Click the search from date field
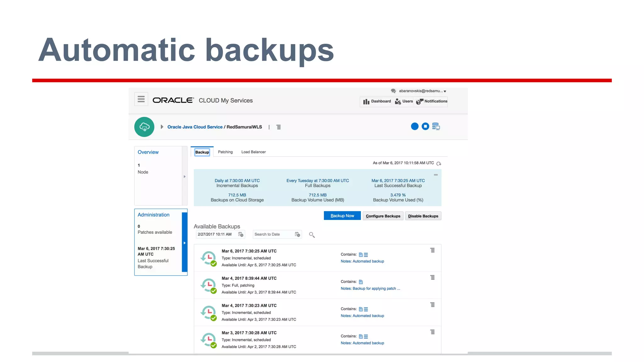Image resolution: width=644 pixels, height=362 pixels. [217, 234]
